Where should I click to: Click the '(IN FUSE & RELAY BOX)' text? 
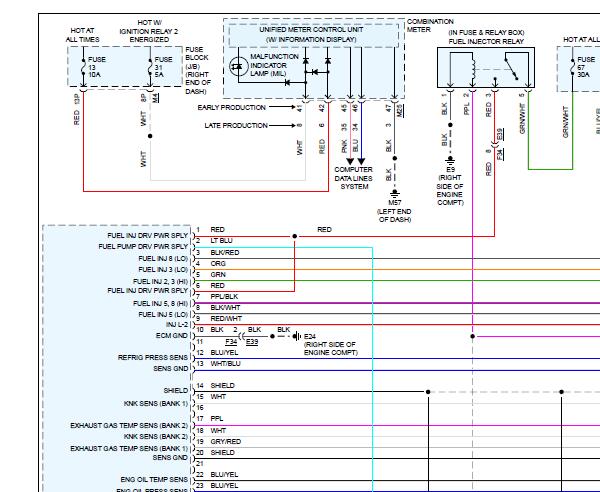coord(486,33)
